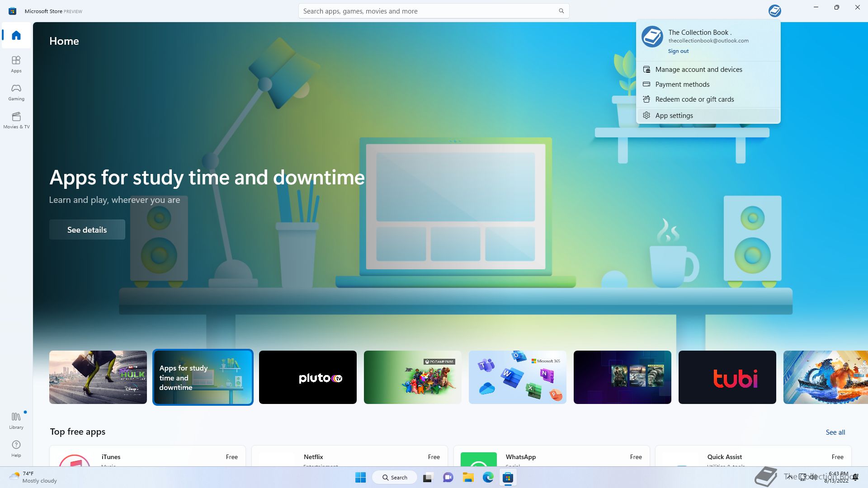Click the search magnifier icon in search box
The image size is (868, 488).
(x=561, y=11)
